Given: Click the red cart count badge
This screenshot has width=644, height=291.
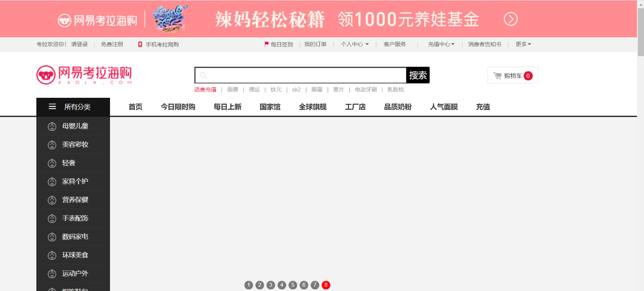Looking at the screenshot, I should click(528, 76).
